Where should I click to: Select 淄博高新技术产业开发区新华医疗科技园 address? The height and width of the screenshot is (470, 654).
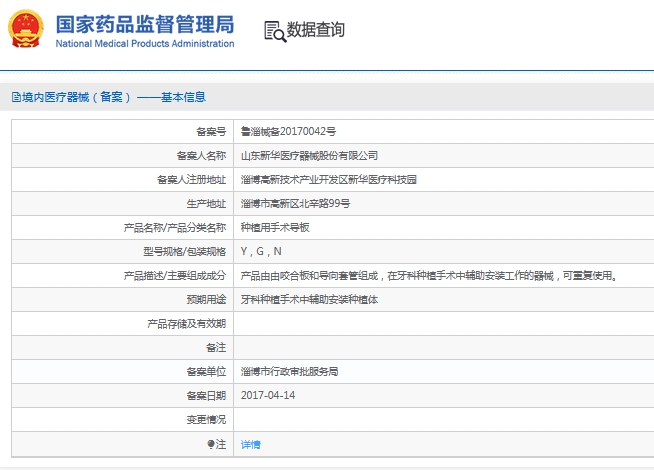pos(329,179)
